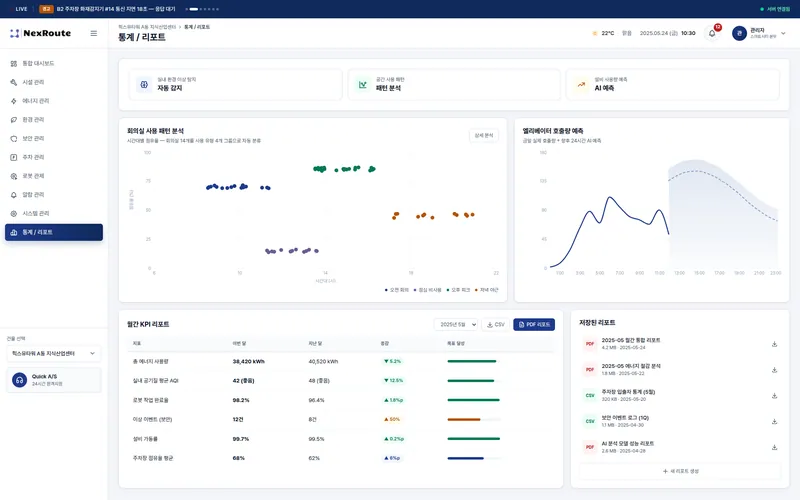This screenshot has height=500, width=800.
Task: Open 로봇 관제 sidebar menu
Action: tap(54, 176)
